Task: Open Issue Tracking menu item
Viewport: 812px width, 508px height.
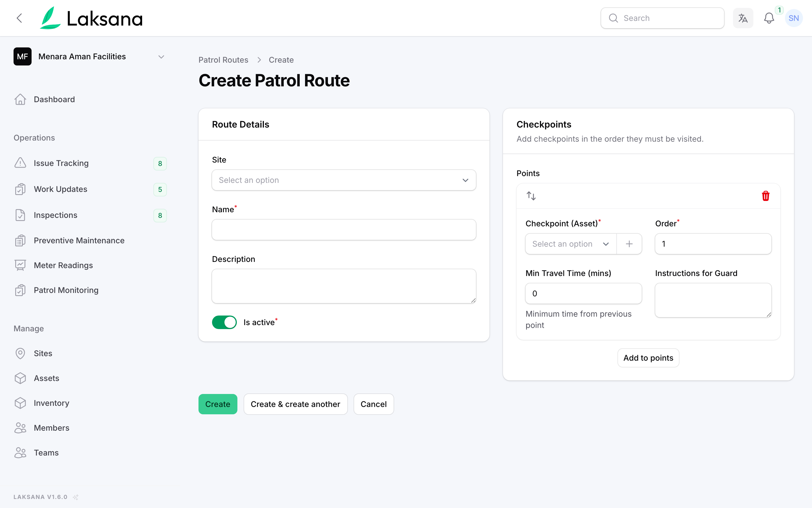Action: [x=90, y=163]
